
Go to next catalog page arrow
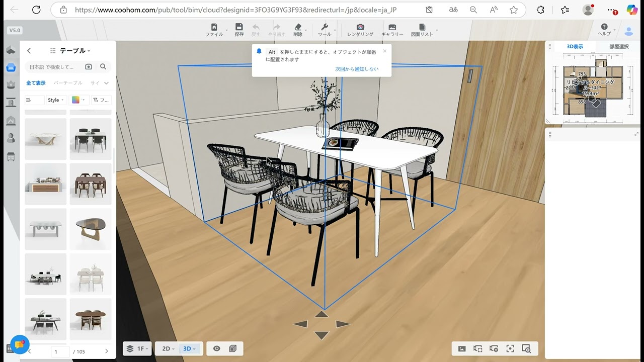(x=106, y=351)
